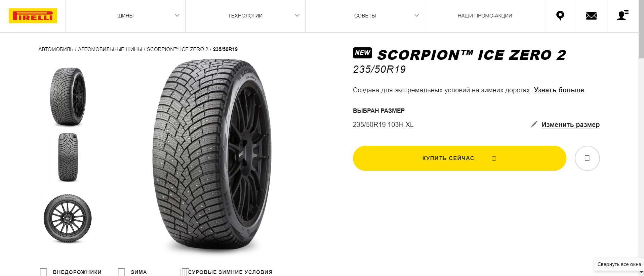
Task: Expand the Советы dropdown chevron
Action: click(x=416, y=16)
